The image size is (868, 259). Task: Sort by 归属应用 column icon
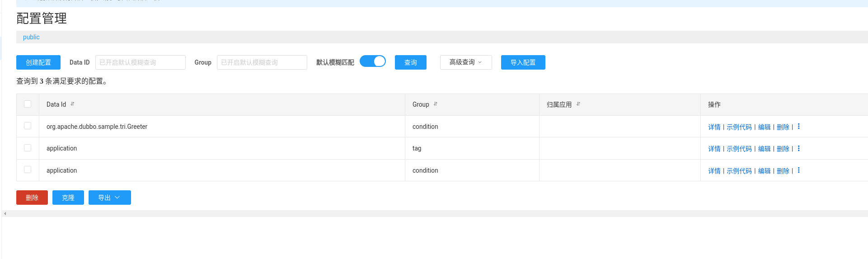pyautogui.click(x=578, y=104)
